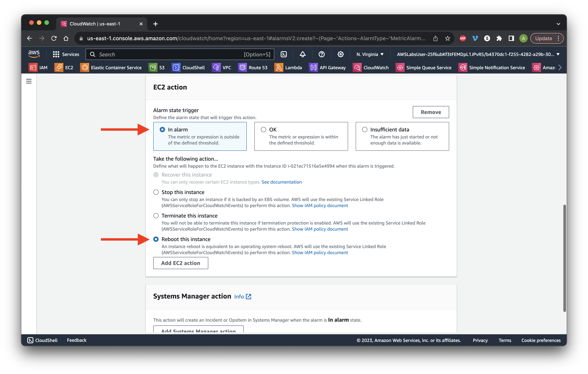This screenshot has width=588, height=374.
Task: Open Chrome three-dot menu by Update
Action: tap(558, 38)
